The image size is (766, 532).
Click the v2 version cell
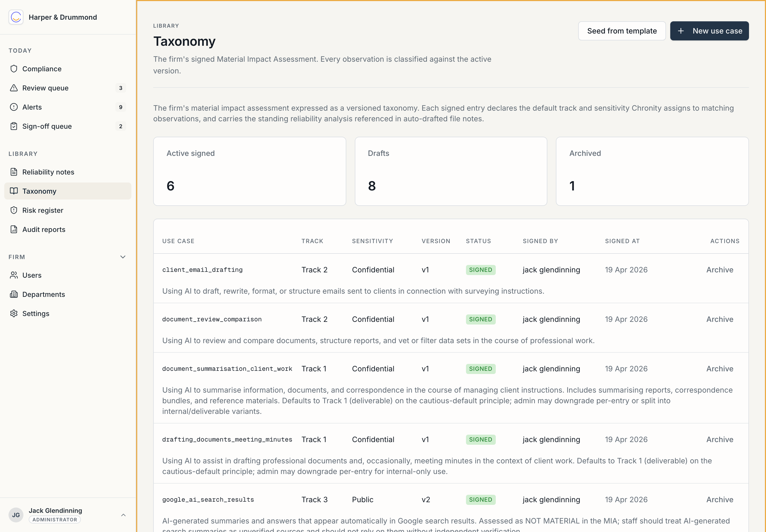point(426,499)
